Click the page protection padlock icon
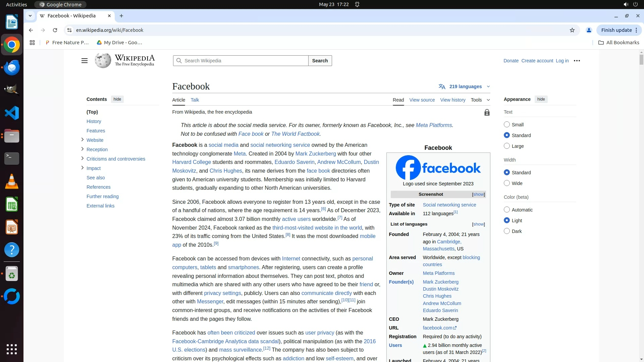 tap(487, 113)
